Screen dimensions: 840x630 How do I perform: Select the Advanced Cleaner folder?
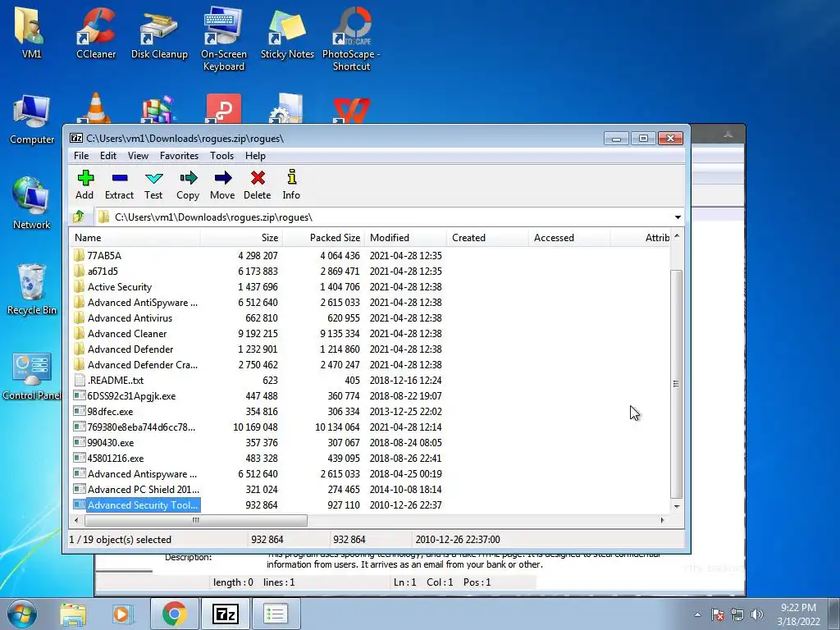coord(127,333)
